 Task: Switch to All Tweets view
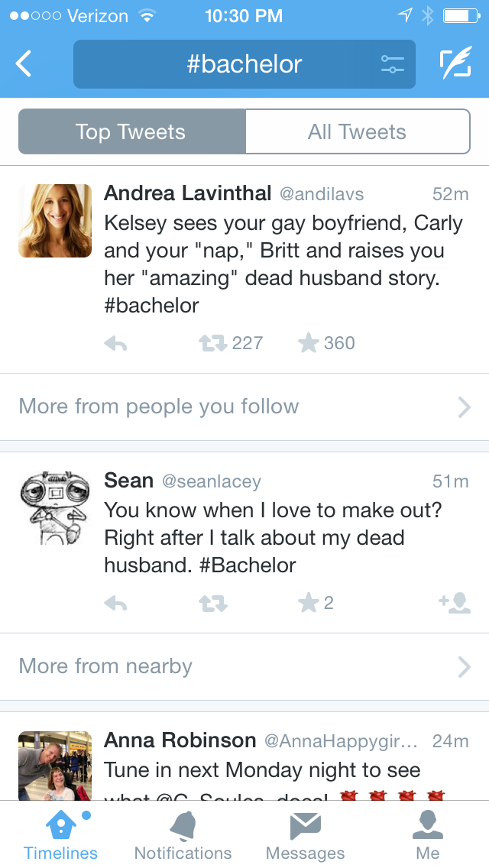357,131
